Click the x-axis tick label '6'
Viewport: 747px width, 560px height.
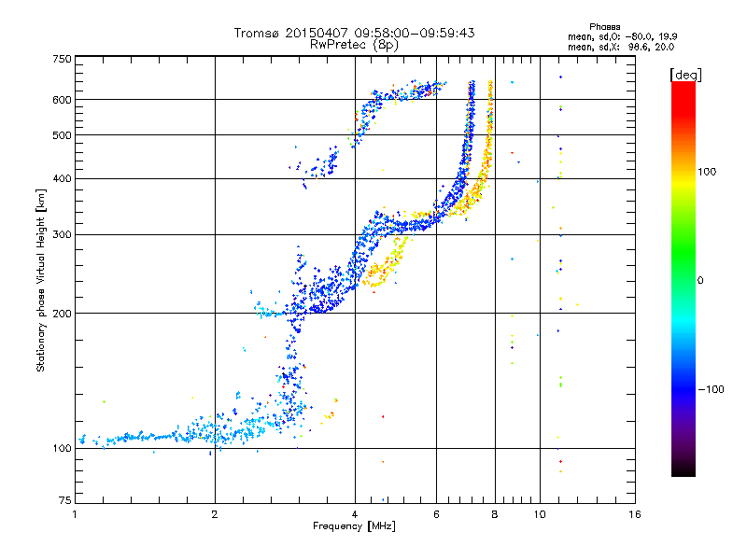pyautogui.click(x=436, y=514)
